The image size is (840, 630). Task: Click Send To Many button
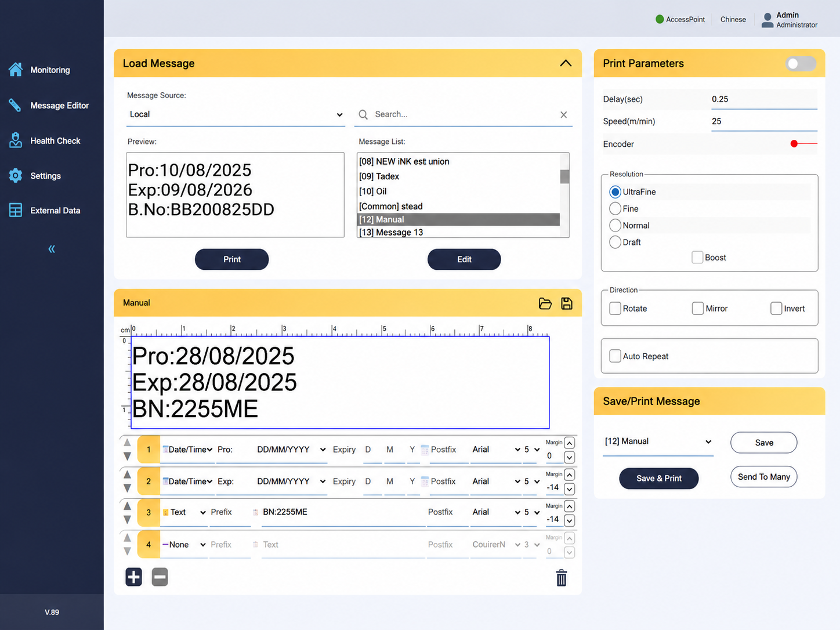pos(764,477)
